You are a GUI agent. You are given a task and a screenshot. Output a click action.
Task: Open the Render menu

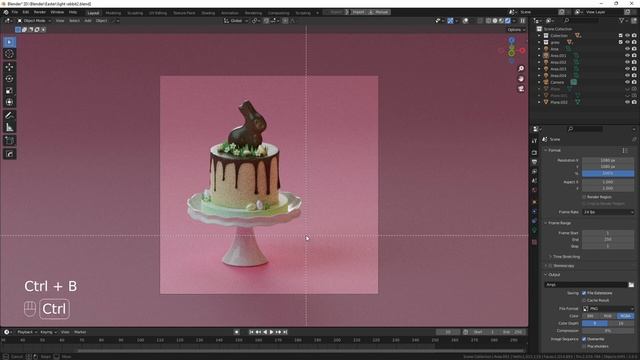pyautogui.click(x=40, y=12)
